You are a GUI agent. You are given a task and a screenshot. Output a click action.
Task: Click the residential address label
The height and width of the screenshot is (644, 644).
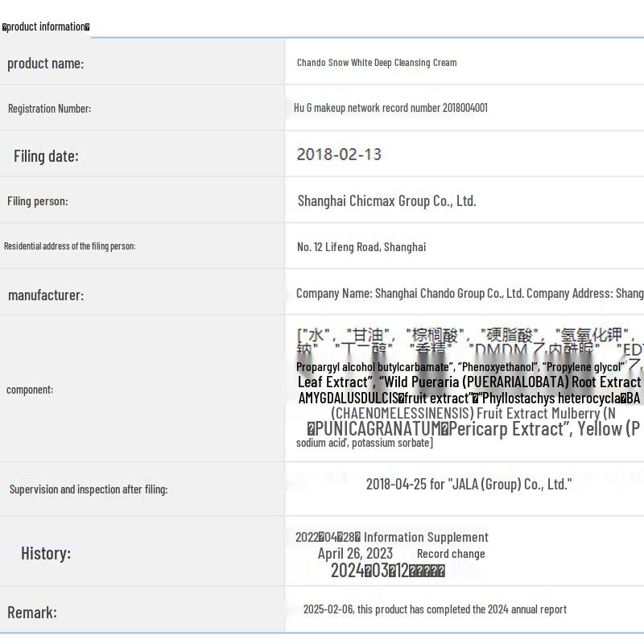point(69,246)
